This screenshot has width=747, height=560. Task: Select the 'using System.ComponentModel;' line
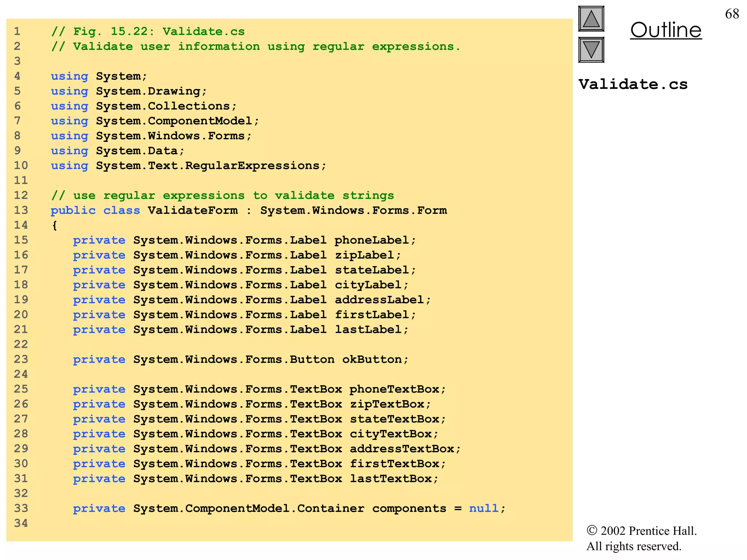click(155, 121)
